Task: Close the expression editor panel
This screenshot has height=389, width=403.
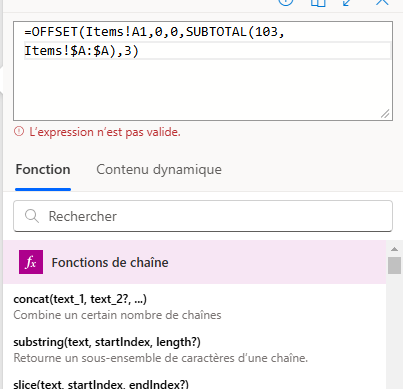Action: (x=382, y=2)
